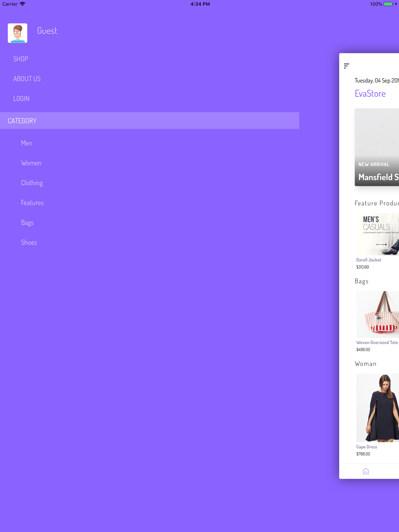The height and width of the screenshot is (532, 399).
Task: Tap the hamburger menu icon
Action: 346,66
